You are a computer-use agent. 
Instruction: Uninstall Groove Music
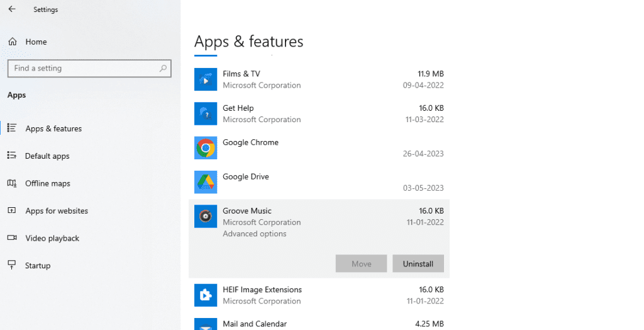(x=418, y=264)
